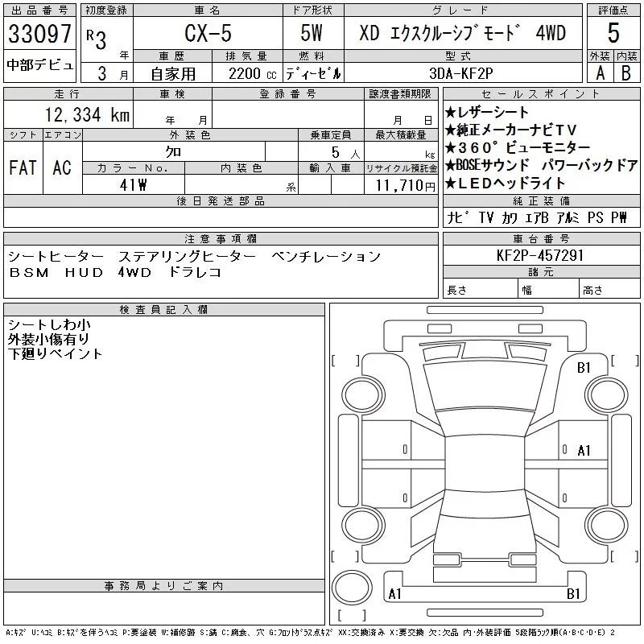Click the "譲渡書類期限" header

(x=400, y=94)
